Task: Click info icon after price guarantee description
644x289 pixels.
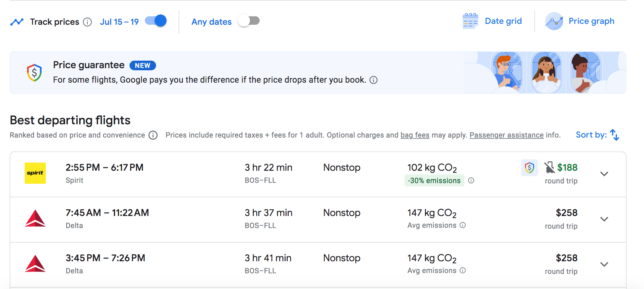Action: [x=374, y=80]
